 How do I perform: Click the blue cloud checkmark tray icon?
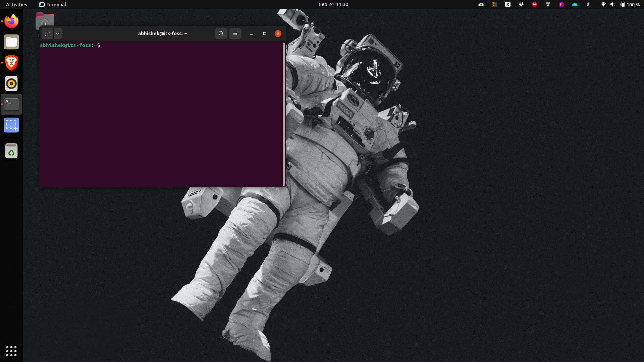click(x=575, y=4)
